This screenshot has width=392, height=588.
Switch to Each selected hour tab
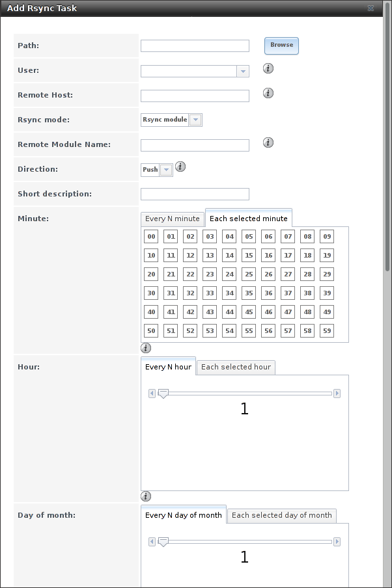pos(236,367)
